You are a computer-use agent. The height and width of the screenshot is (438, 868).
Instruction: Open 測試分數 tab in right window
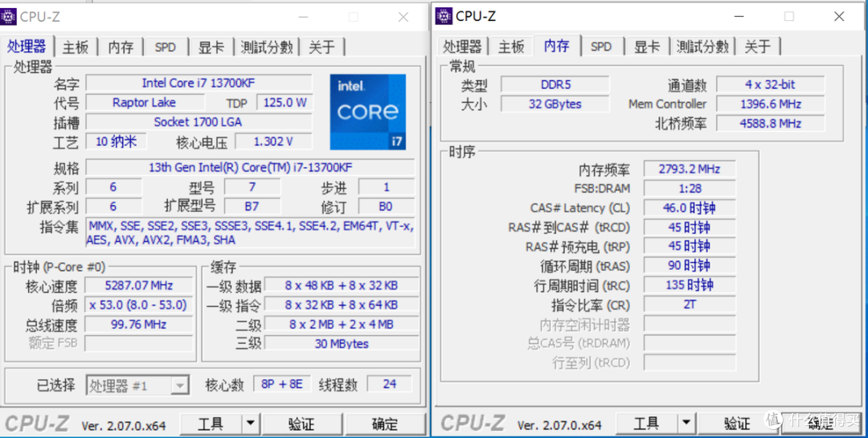[x=702, y=47]
